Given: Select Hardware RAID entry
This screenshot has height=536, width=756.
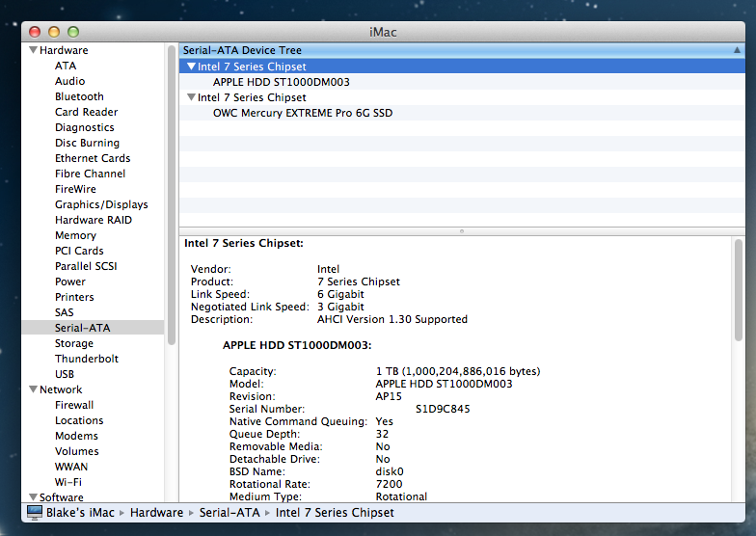Looking at the screenshot, I should tap(93, 220).
